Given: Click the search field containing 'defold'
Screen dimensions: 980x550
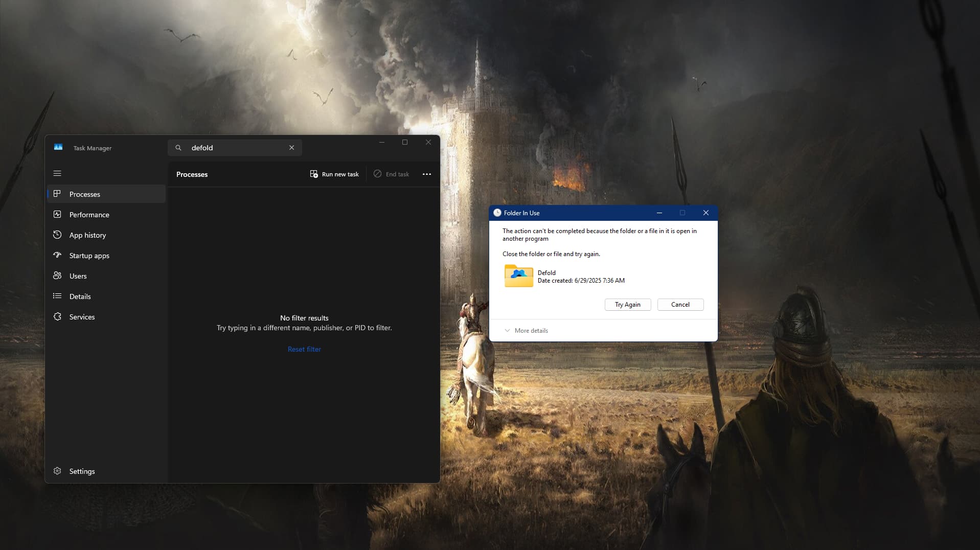Looking at the screenshot, I should coord(235,148).
